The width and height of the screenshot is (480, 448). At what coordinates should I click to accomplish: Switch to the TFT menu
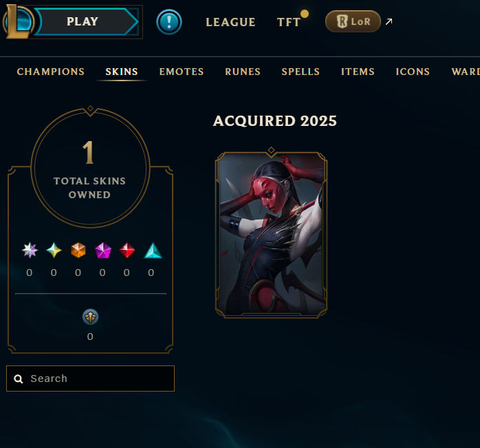(288, 22)
